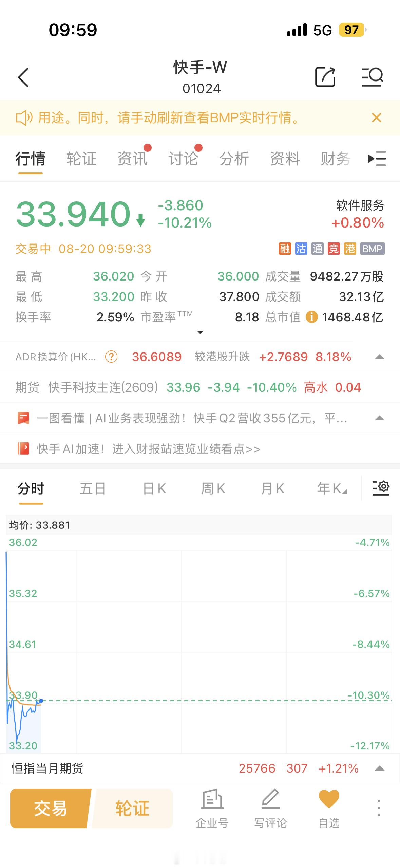Tap the current price 33.940
Image resolution: width=400 pixels, height=868 pixels.
[x=73, y=214]
